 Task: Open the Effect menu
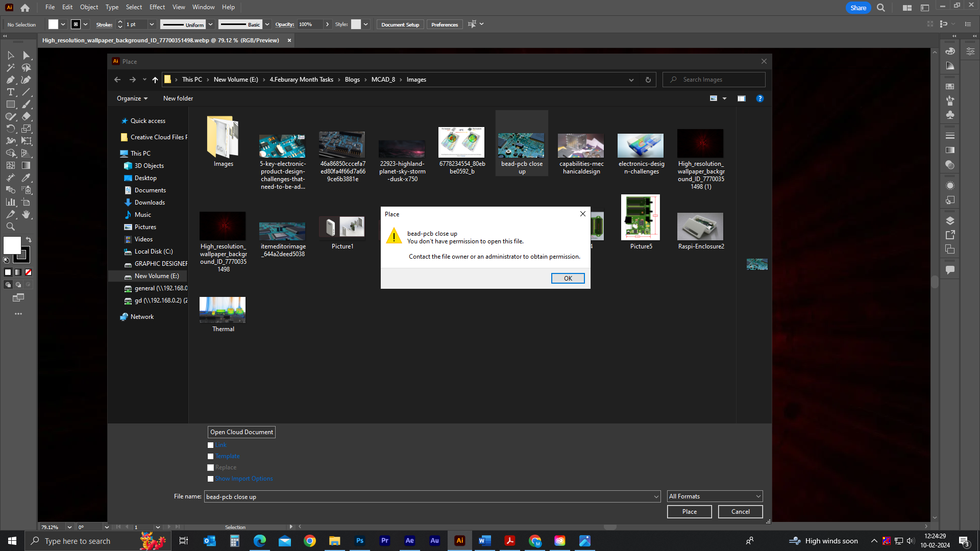[157, 7]
